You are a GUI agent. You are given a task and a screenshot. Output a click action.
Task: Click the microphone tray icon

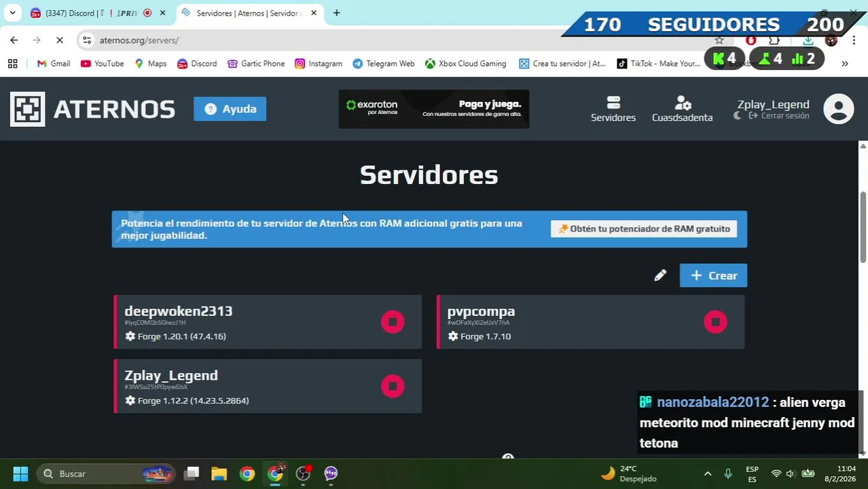click(728, 473)
